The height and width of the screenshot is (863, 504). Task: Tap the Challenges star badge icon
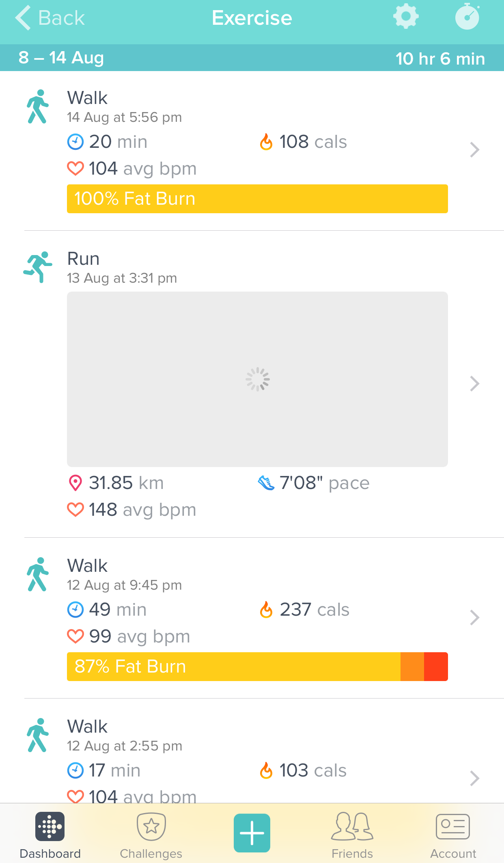pyautogui.click(x=151, y=826)
